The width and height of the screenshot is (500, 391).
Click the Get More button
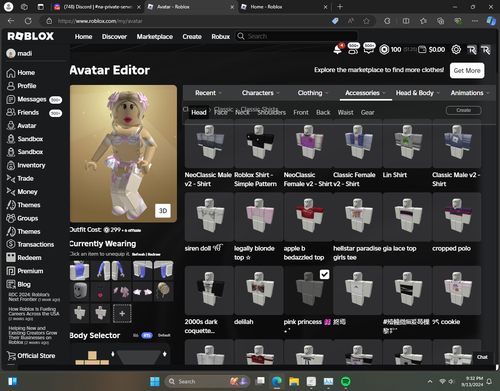click(x=467, y=71)
